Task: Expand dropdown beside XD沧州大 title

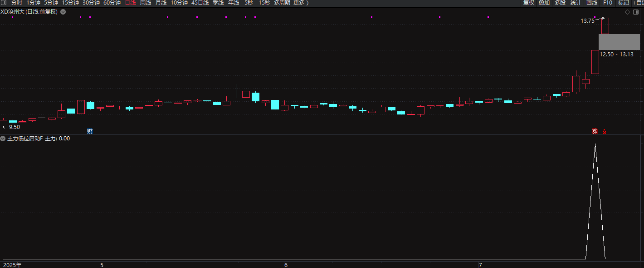Action: (x=63, y=12)
